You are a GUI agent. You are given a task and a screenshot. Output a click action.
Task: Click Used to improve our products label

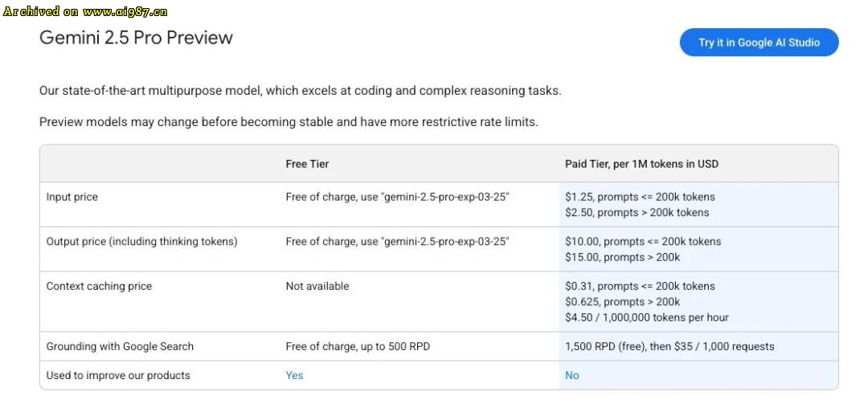coord(118,376)
